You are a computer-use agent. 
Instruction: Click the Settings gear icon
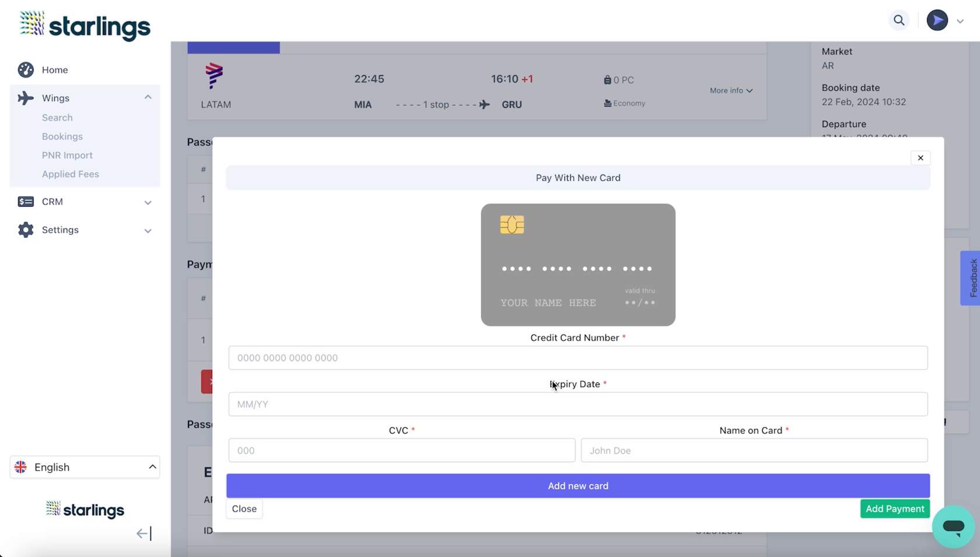[x=26, y=230]
